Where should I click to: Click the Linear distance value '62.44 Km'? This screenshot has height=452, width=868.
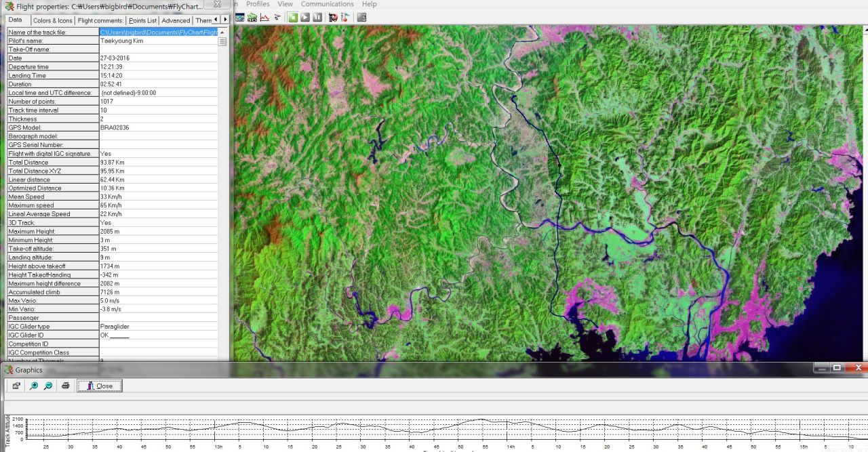[x=159, y=180]
